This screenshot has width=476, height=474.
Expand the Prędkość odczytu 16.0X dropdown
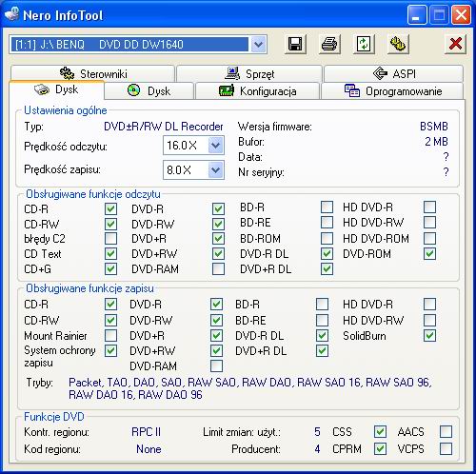coord(216,146)
